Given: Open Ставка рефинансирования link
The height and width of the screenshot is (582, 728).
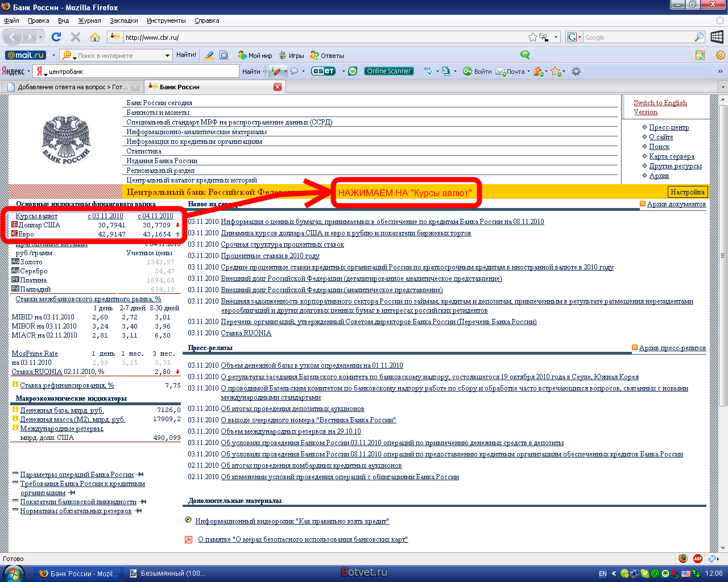Looking at the screenshot, I should coord(67,385).
